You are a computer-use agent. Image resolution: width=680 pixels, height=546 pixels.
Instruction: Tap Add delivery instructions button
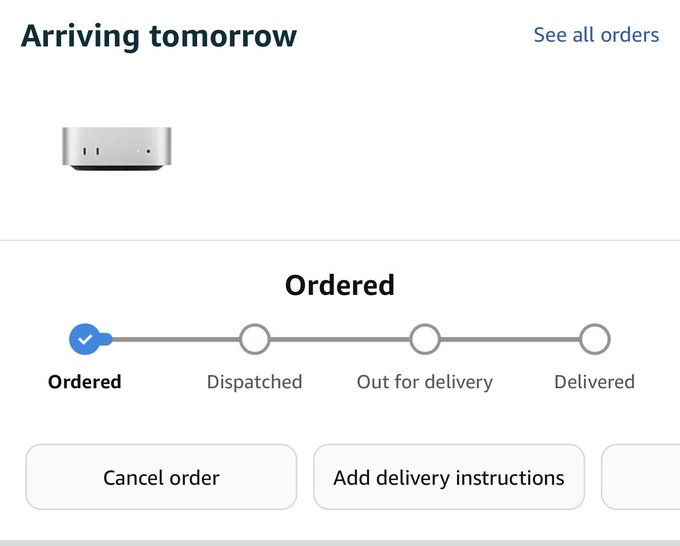tap(449, 477)
